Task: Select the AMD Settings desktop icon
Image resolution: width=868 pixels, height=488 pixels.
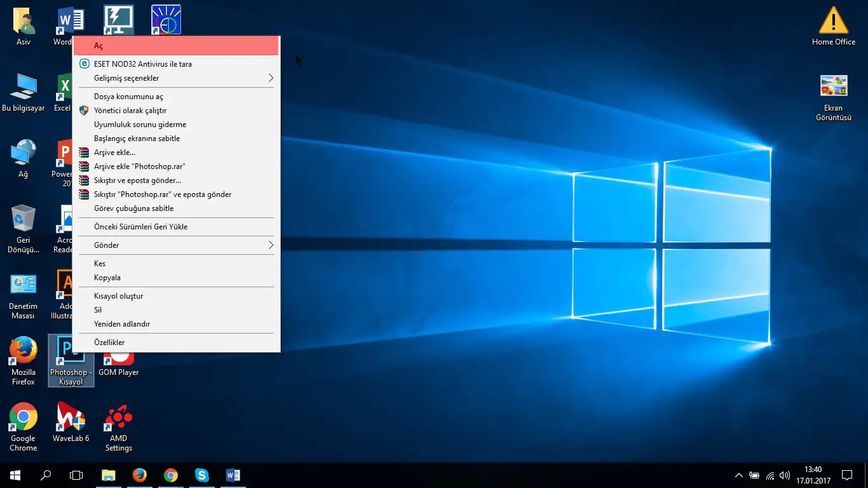Action: click(118, 417)
